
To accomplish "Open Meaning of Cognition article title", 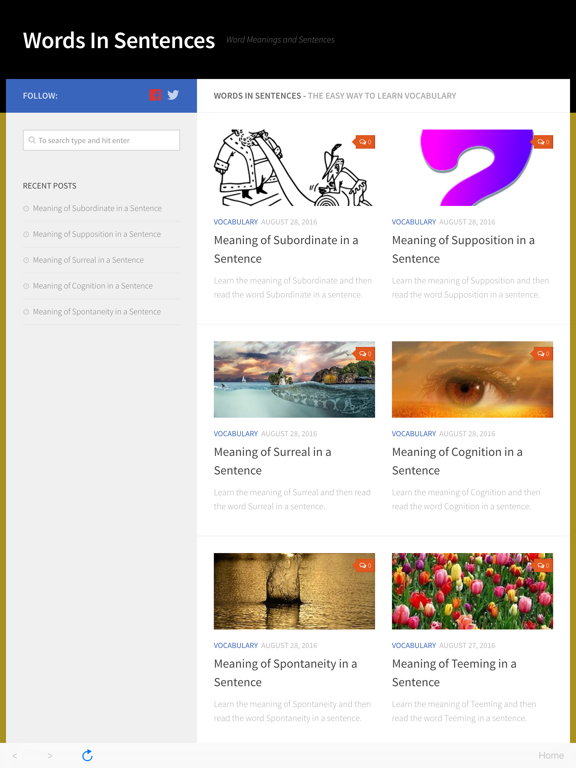I will pyautogui.click(x=457, y=461).
